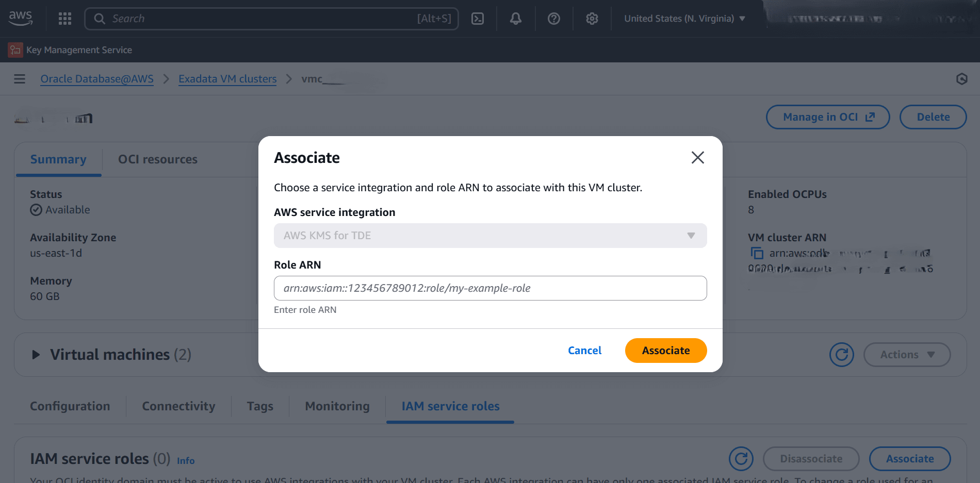Screen dimensions: 980x483
Task: Open the AWS services grid menu
Action: pos(64,18)
